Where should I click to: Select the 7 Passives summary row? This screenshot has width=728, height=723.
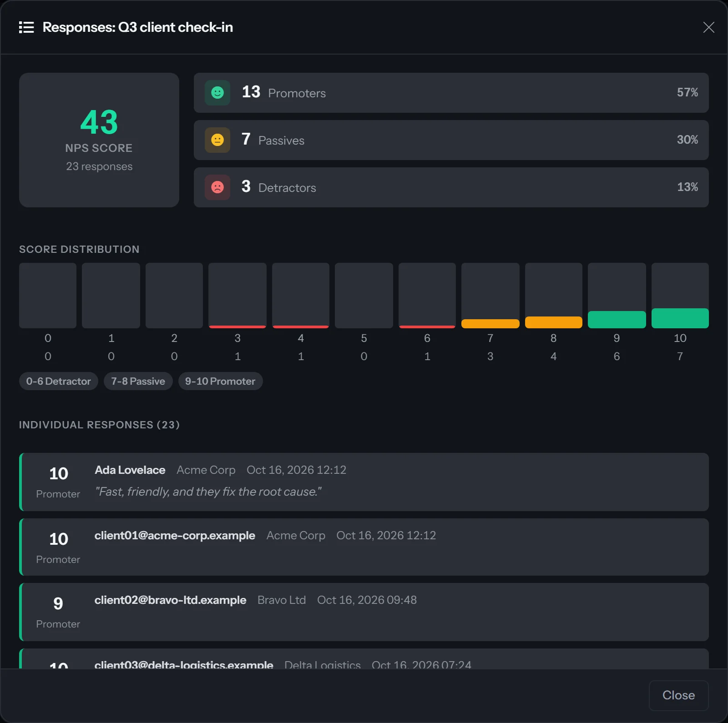pyautogui.click(x=451, y=140)
